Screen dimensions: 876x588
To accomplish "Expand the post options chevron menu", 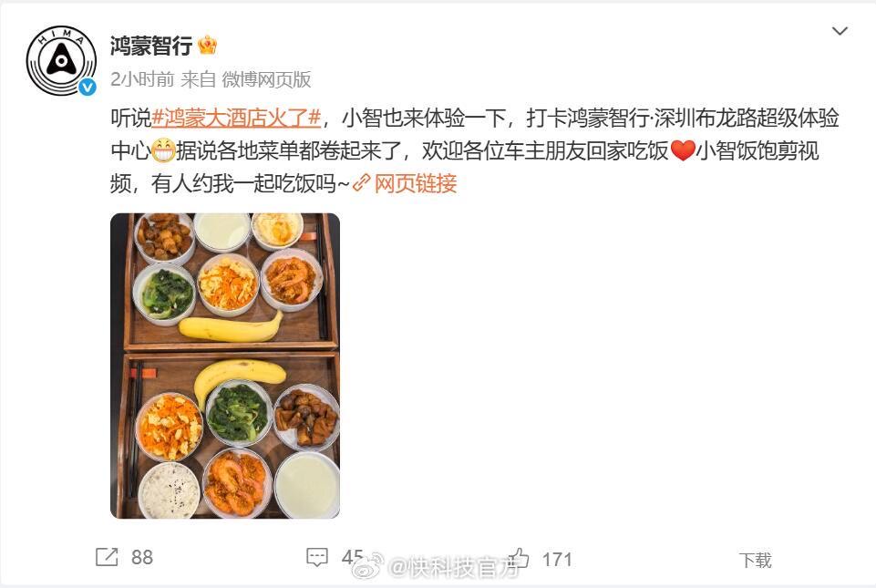I will [840, 31].
